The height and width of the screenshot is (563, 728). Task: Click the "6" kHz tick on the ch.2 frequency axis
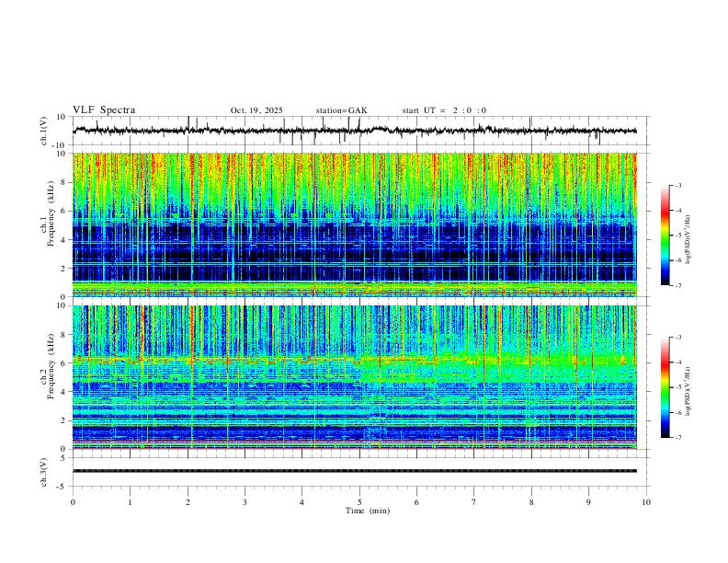[x=63, y=363]
